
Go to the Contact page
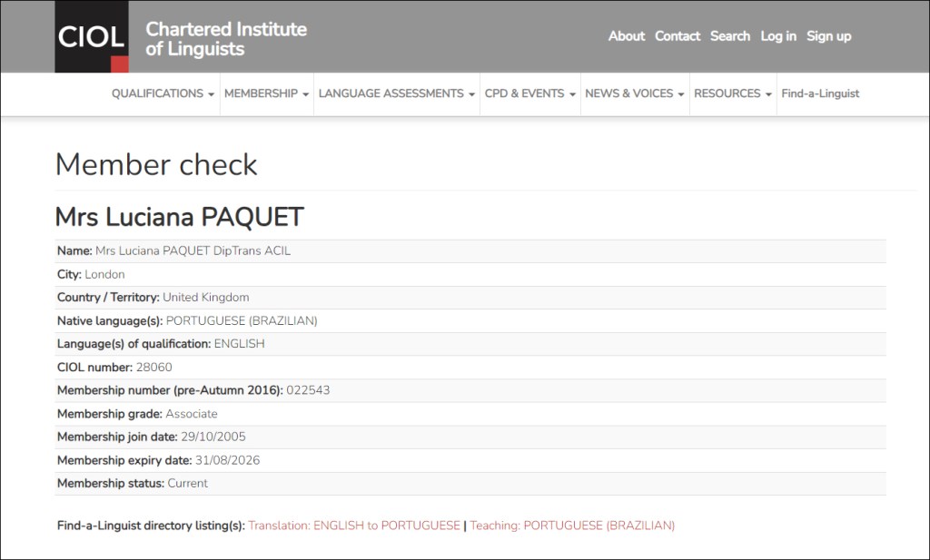677,36
